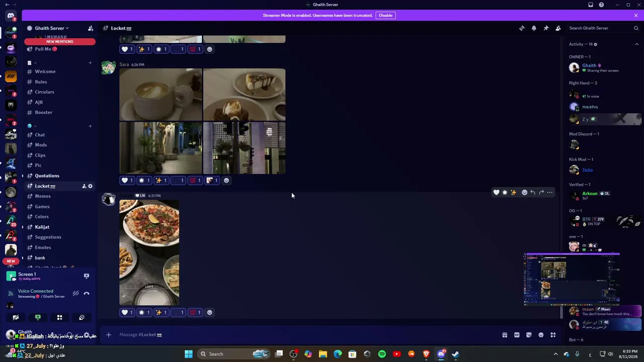Jump to New Mentions
This screenshot has height=362, width=644.
[60, 42]
